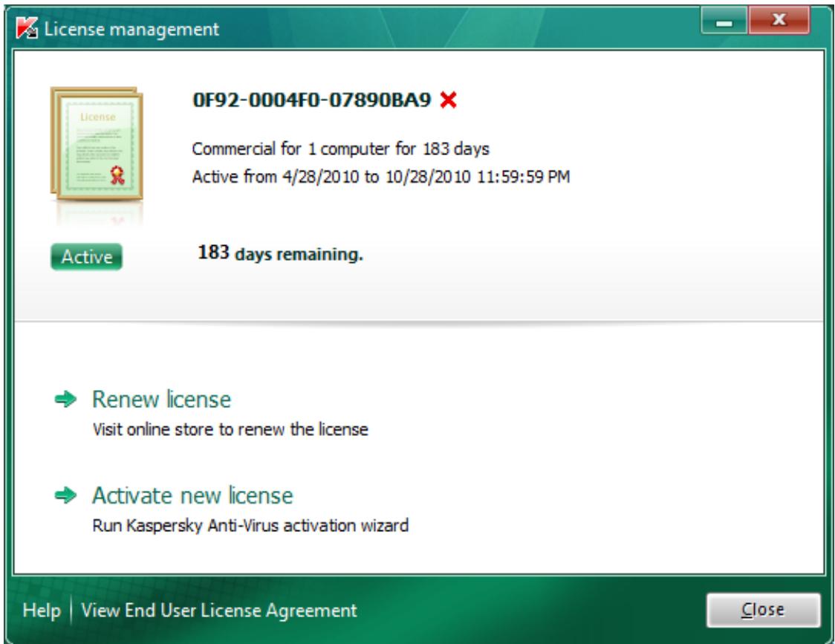Open Help from the bottom bar
Screen dimensions: 835x644
tap(42, 611)
